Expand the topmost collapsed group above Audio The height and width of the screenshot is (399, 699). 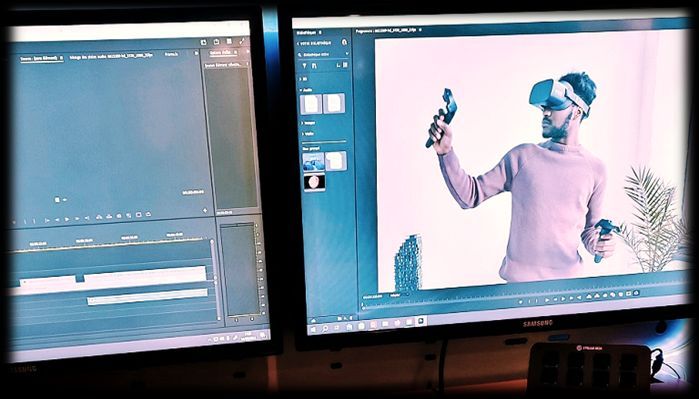301,79
